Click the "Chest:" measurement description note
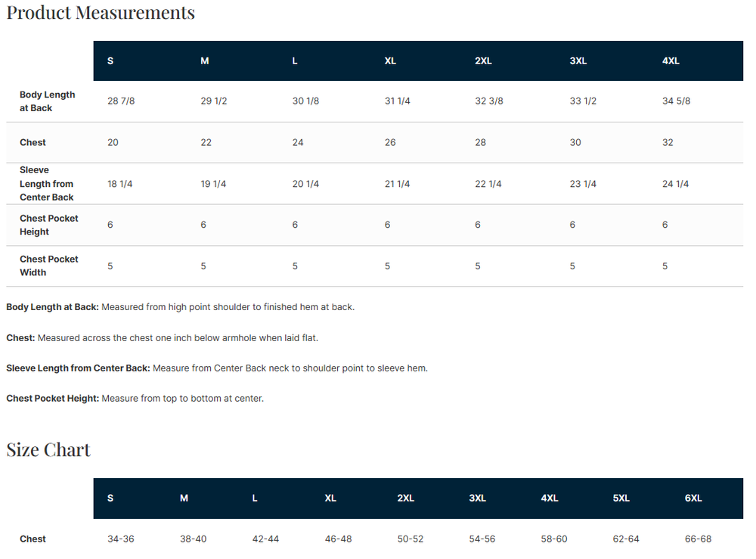The height and width of the screenshot is (559, 756). (167, 338)
